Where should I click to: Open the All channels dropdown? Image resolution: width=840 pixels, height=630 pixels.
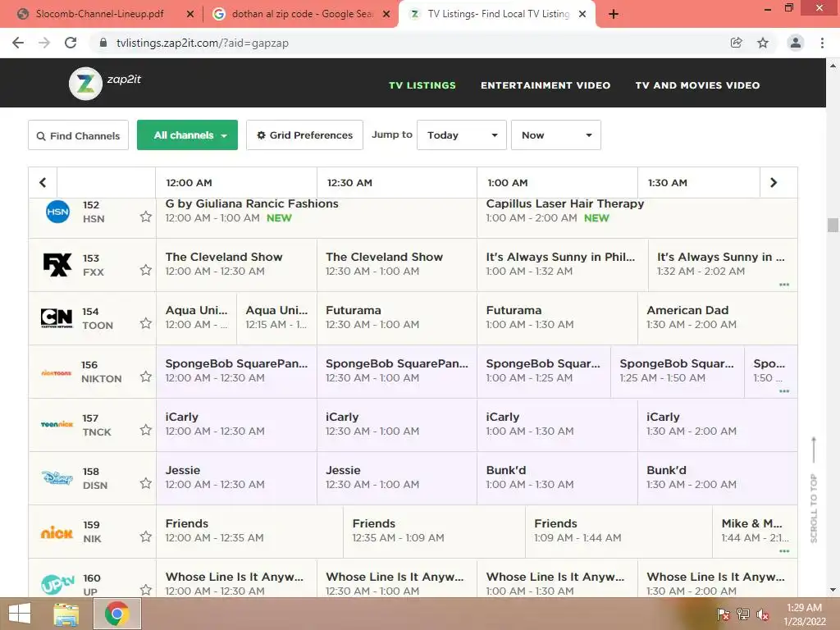[188, 135]
